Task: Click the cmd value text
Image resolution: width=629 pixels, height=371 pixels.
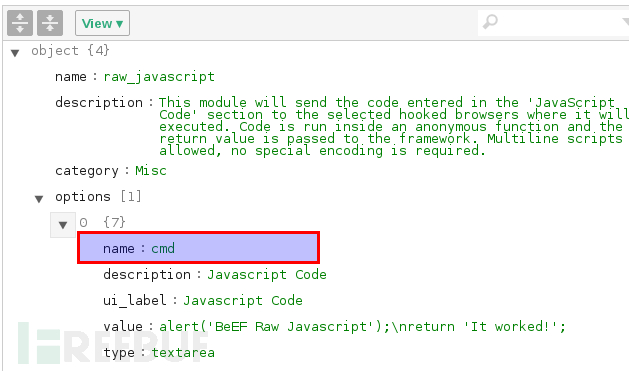Action: point(163,248)
